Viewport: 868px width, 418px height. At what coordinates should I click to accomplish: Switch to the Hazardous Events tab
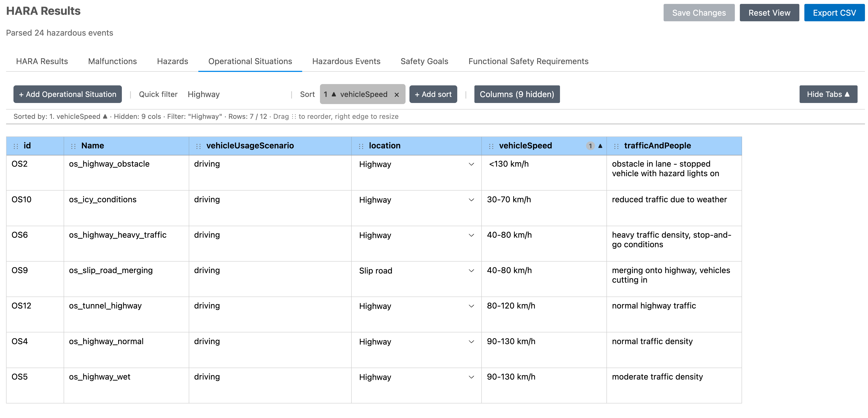tap(346, 61)
